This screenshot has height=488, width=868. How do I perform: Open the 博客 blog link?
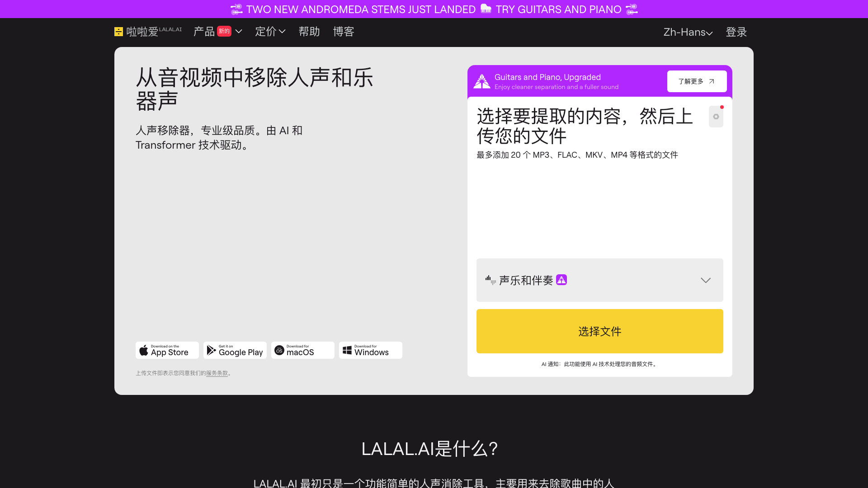point(344,32)
